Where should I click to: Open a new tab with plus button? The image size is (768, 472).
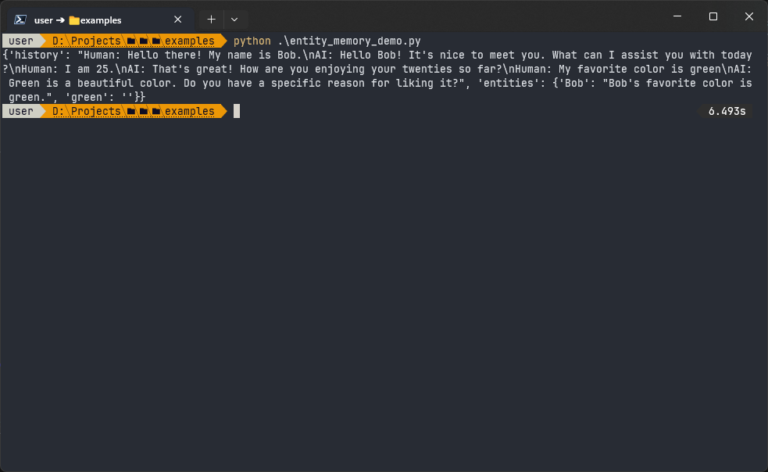click(211, 19)
